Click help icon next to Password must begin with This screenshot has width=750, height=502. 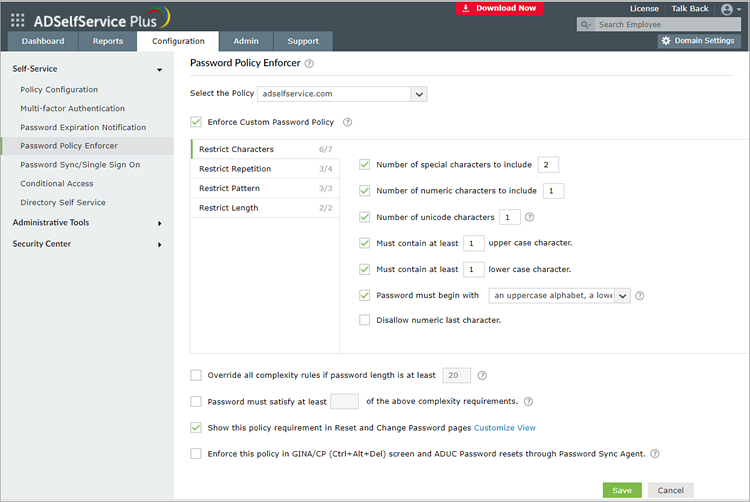(640, 296)
